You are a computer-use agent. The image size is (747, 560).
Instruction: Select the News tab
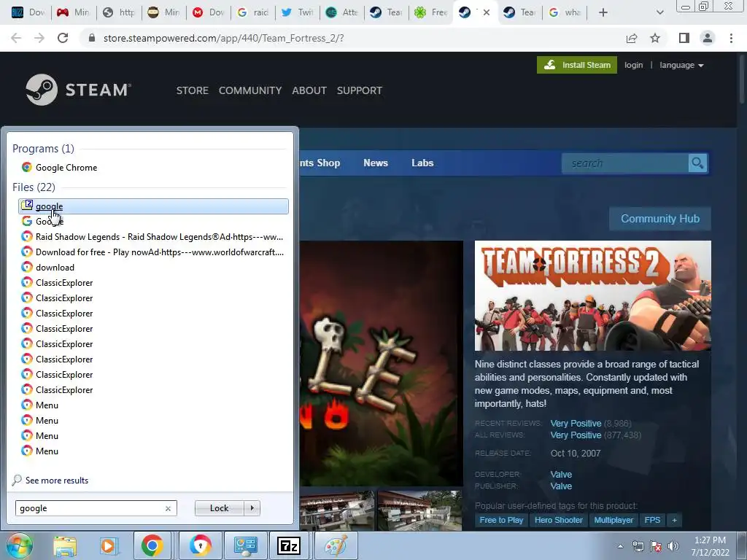[x=376, y=163]
